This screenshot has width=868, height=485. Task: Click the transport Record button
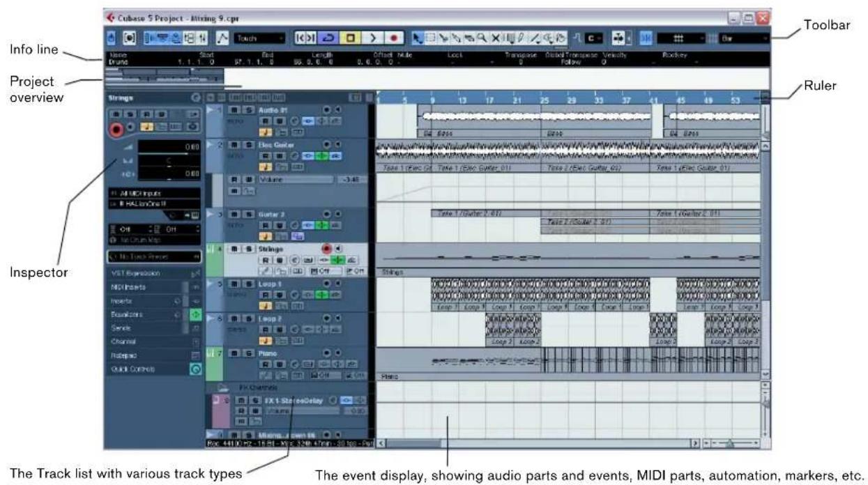click(393, 38)
